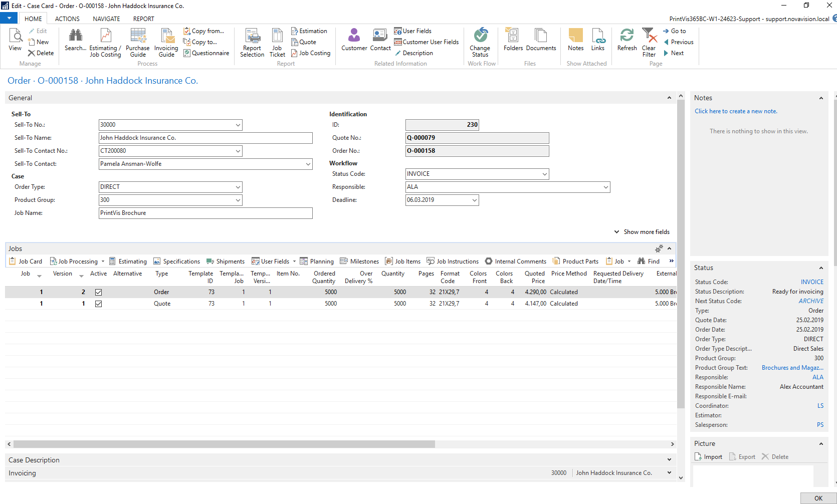Open Job Processing menu in Jobs toolbar
837x504 pixels.
tap(77, 262)
